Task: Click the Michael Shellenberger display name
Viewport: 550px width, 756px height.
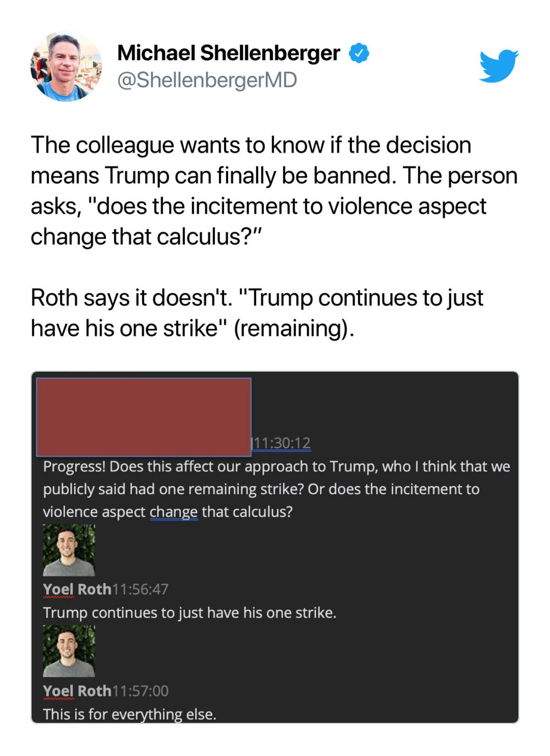Action: (x=229, y=53)
